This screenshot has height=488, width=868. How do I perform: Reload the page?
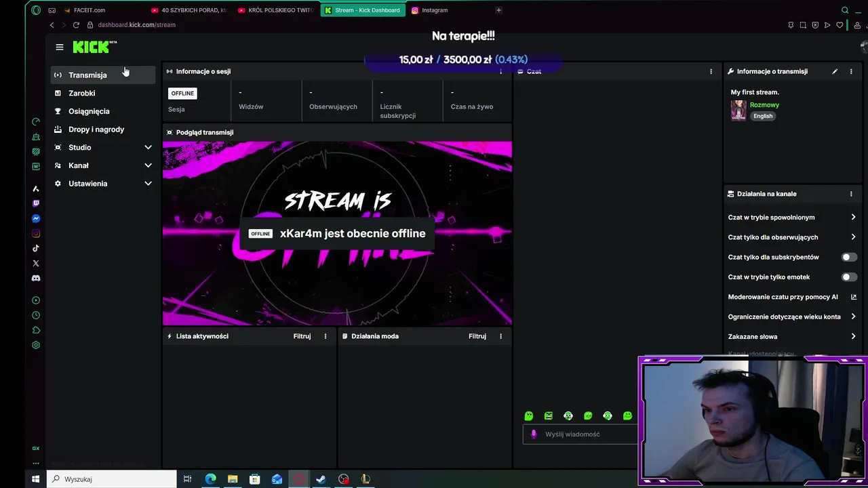(76, 25)
